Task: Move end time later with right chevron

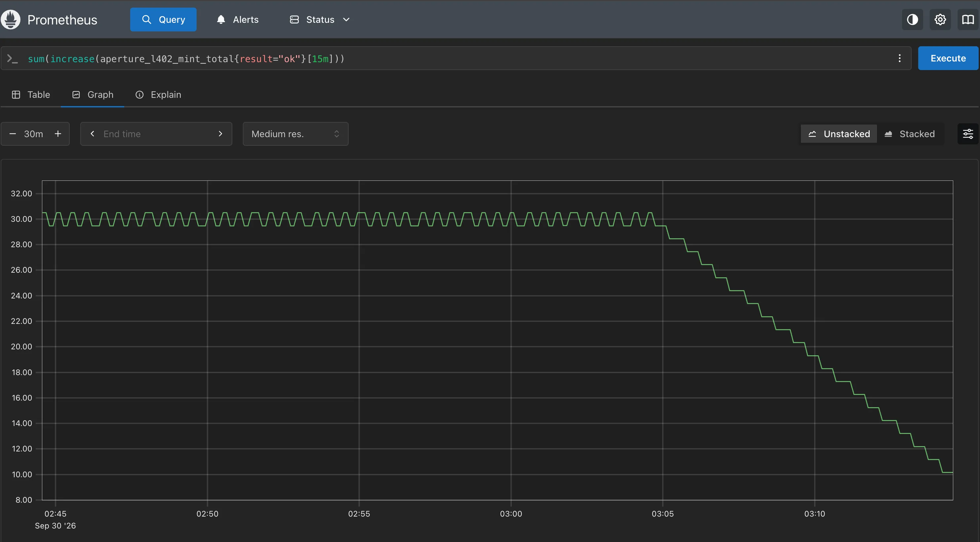Action: coord(220,134)
